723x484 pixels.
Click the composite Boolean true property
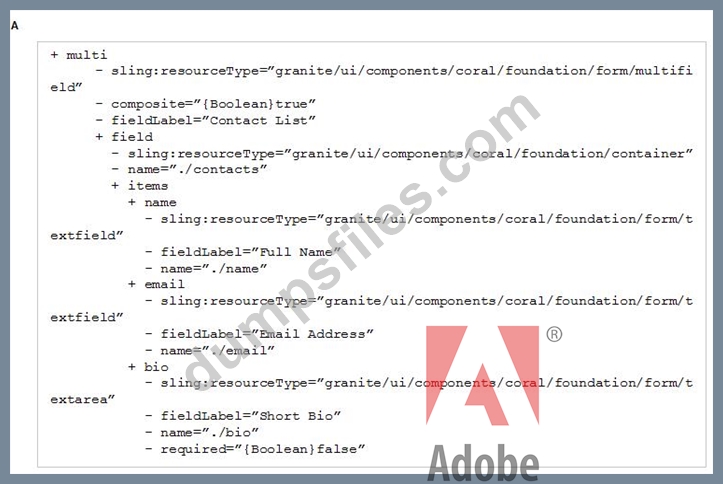coord(213,104)
